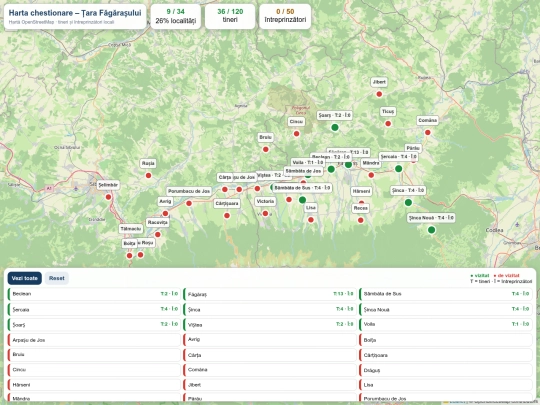
Task: Click the green marker for Șinca
Action: (408, 202)
